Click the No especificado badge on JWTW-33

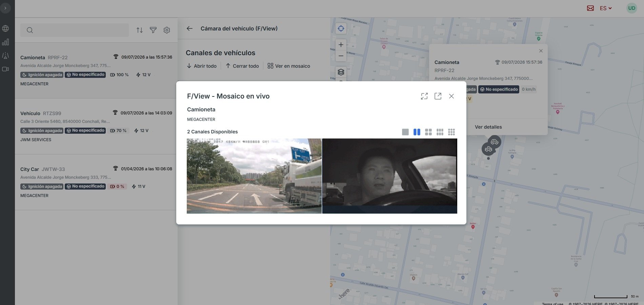click(x=85, y=187)
